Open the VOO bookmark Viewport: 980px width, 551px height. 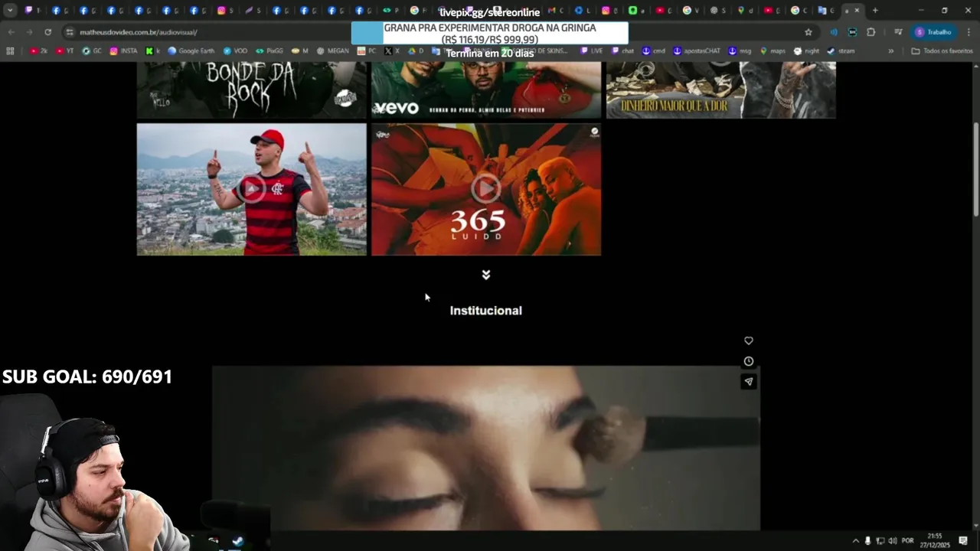[x=235, y=51]
